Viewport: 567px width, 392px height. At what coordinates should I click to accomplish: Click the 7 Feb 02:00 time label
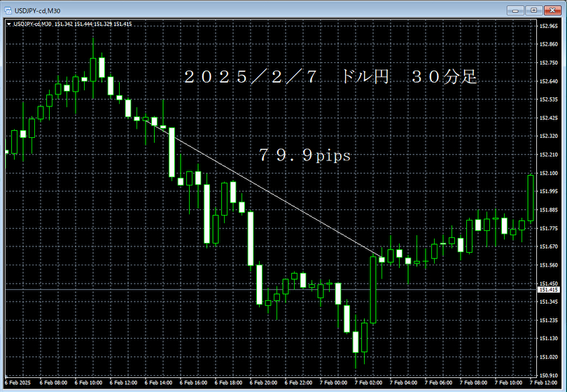368,383
